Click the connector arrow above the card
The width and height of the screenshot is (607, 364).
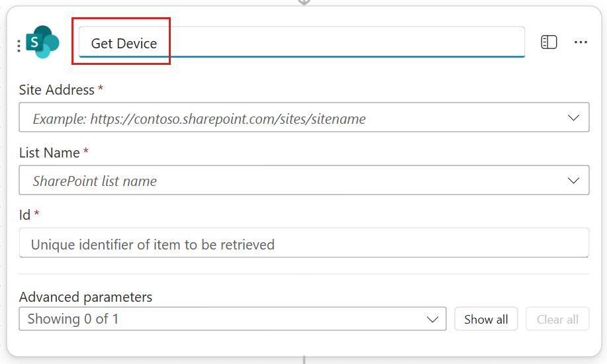(x=304, y=3)
